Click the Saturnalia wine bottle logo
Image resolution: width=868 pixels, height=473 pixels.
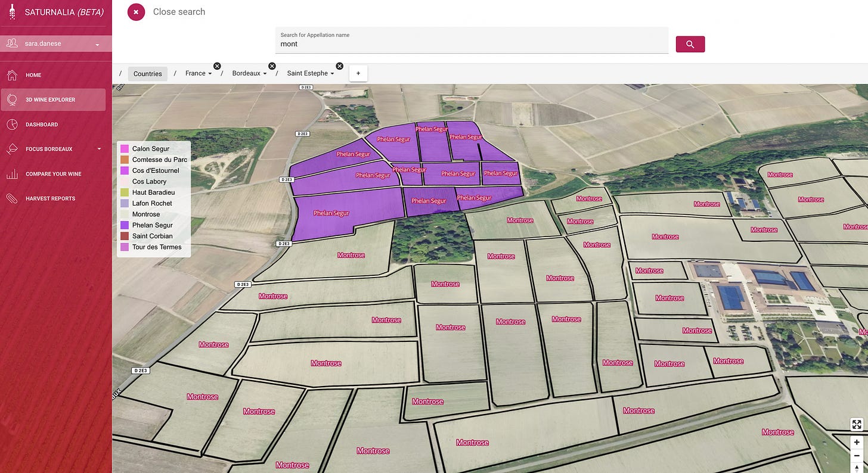[x=13, y=11]
